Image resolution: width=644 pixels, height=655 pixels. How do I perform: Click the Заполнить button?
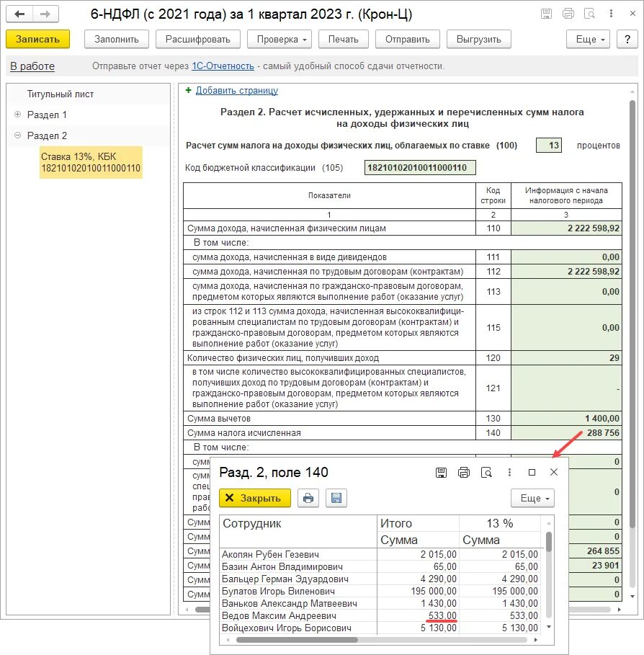click(x=117, y=39)
